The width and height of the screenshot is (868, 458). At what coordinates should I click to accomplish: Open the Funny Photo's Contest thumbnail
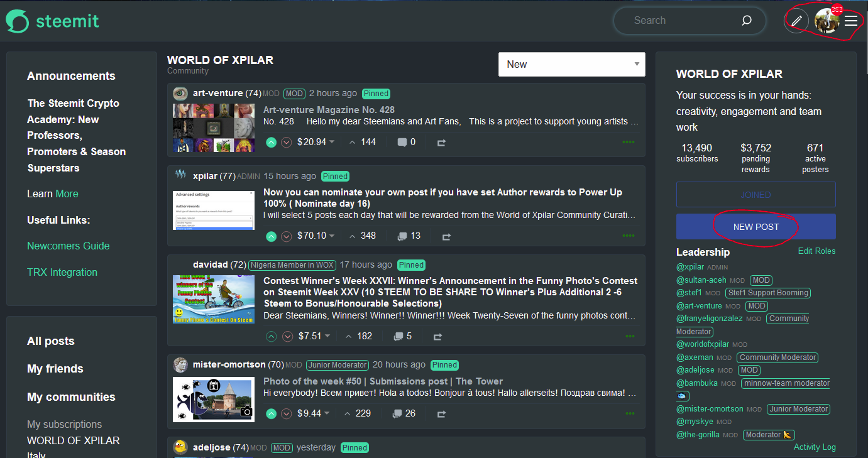point(214,299)
